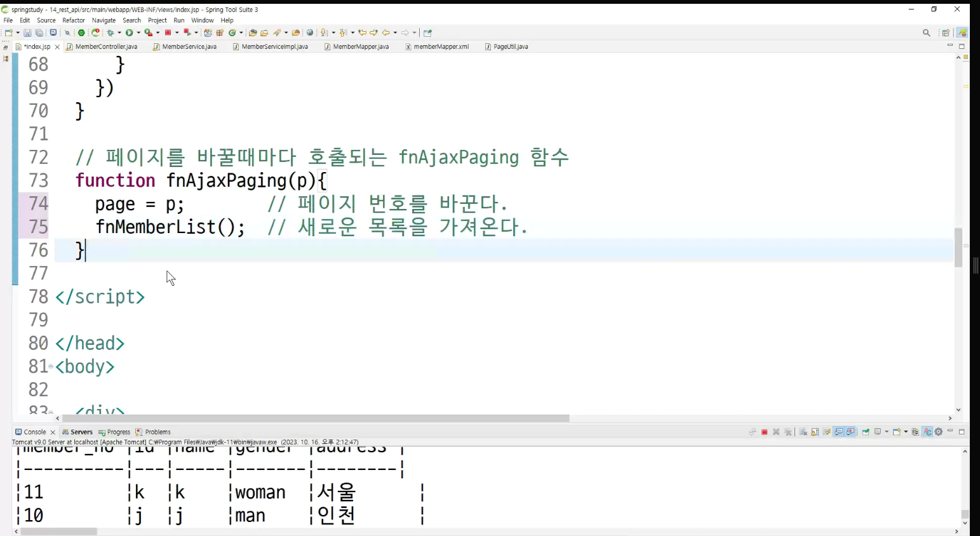The image size is (980, 536).
Task: Terminate server with red stop square in Console
Action: [764, 432]
